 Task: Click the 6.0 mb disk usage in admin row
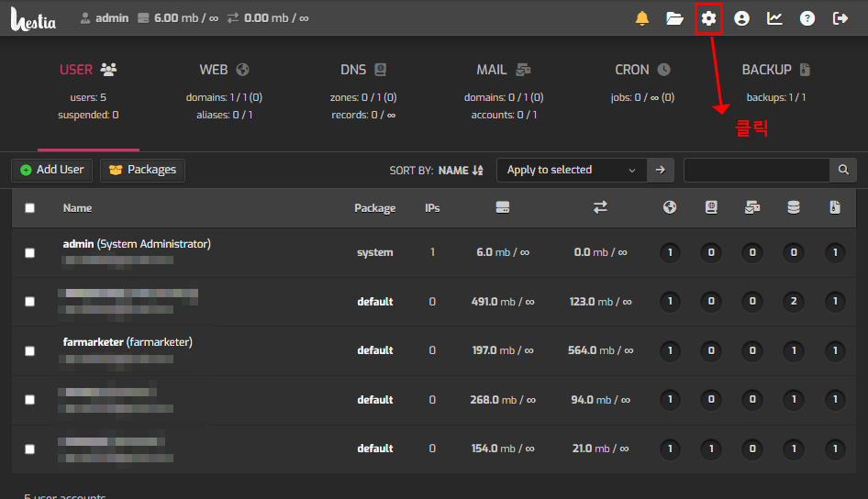[x=503, y=252]
